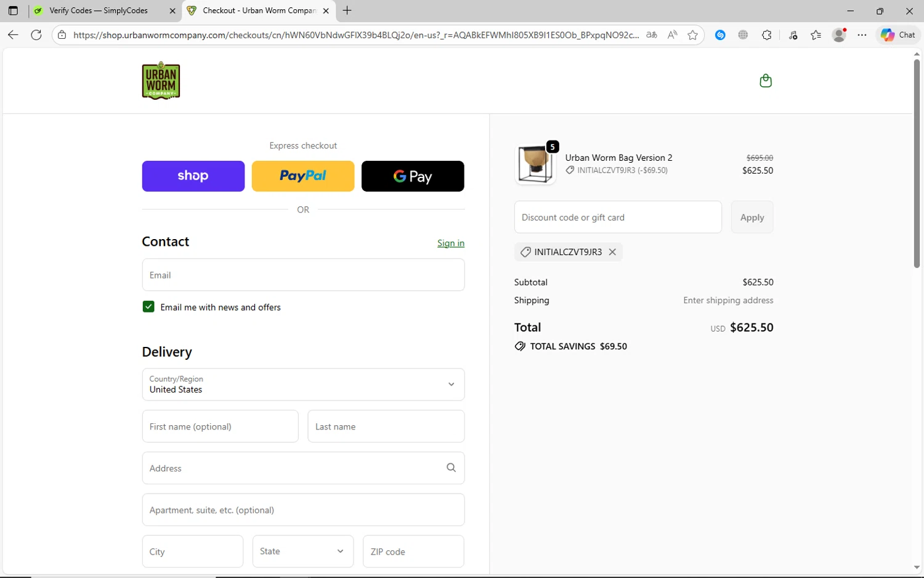
Task: Click the Apartment, suite field
Action: click(303, 510)
